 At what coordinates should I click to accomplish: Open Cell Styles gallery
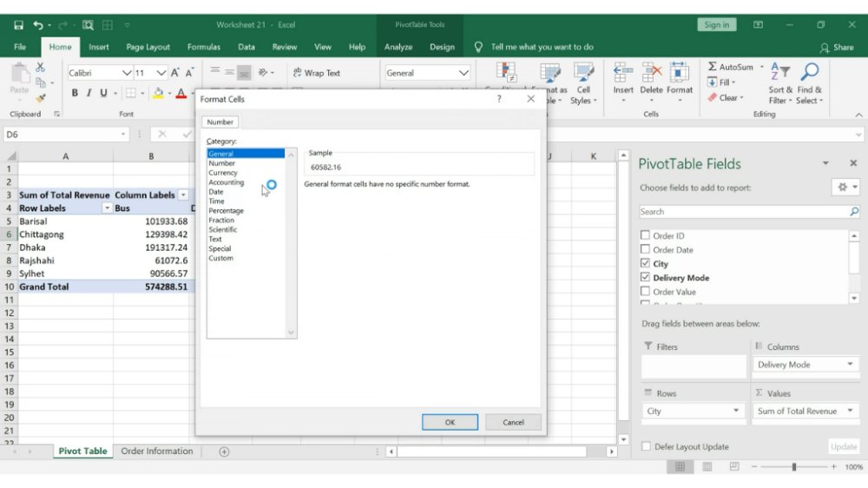583,83
